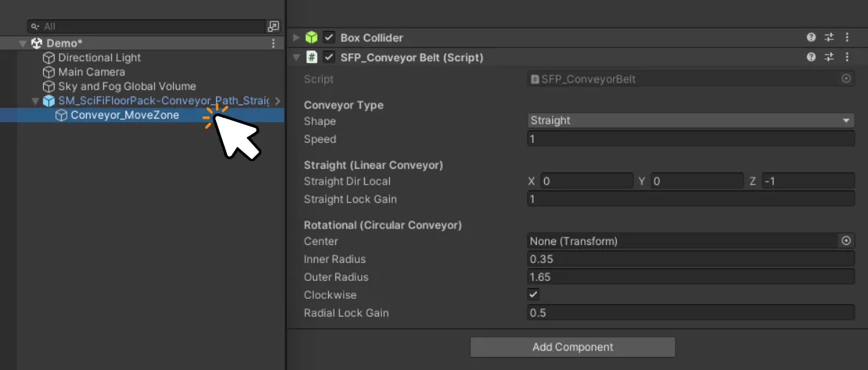Uncheck the Clockwise checkbox
The image size is (868, 370).
click(x=533, y=295)
